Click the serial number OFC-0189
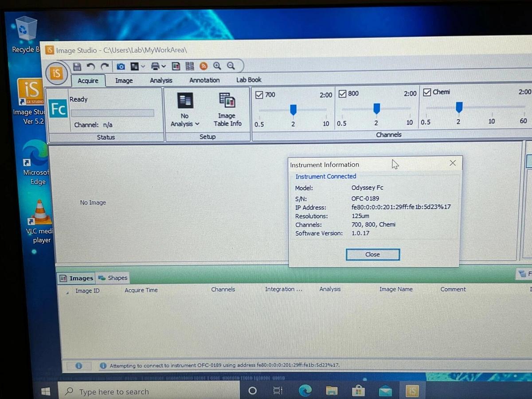This screenshot has height=399, width=532. tap(365, 199)
